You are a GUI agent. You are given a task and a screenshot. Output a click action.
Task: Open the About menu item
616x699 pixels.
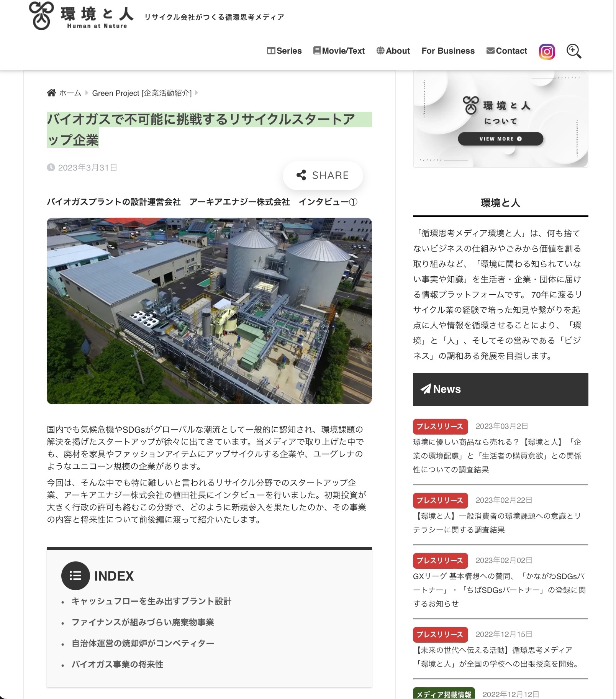[x=393, y=51]
